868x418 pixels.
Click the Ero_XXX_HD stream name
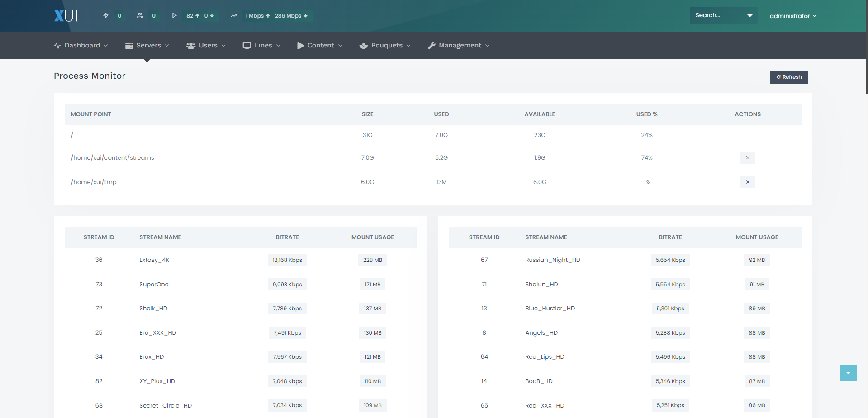click(x=158, y=333)
